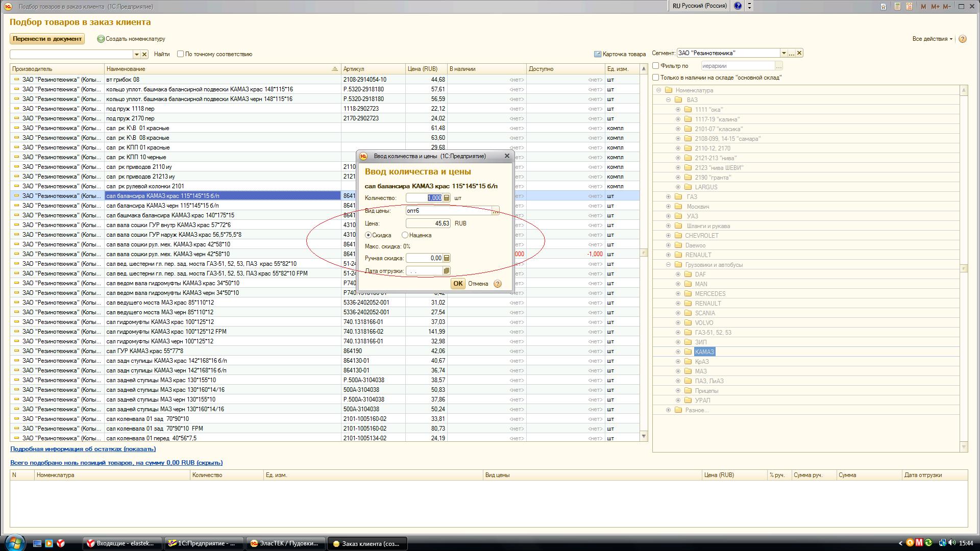Select the Наценка radio button
Image resolution: width=980 pixels, height=551 pixels.
[x=405, y=235]
